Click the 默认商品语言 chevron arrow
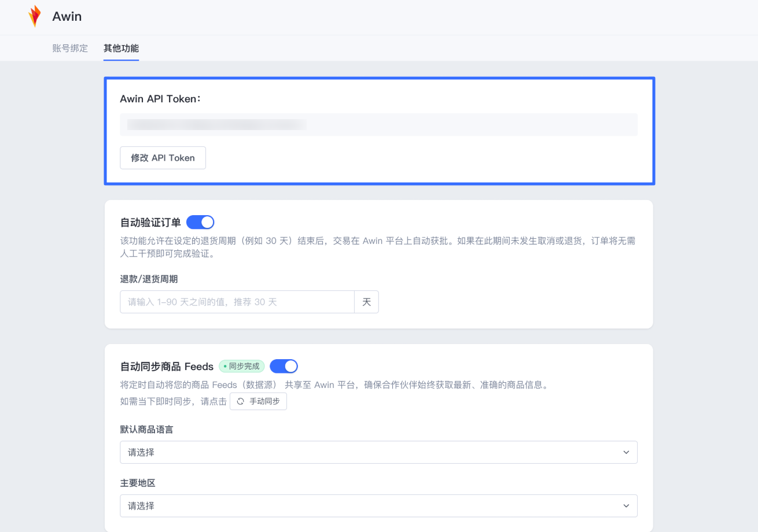Screen dimensions: 758x532 coord(626,452)
